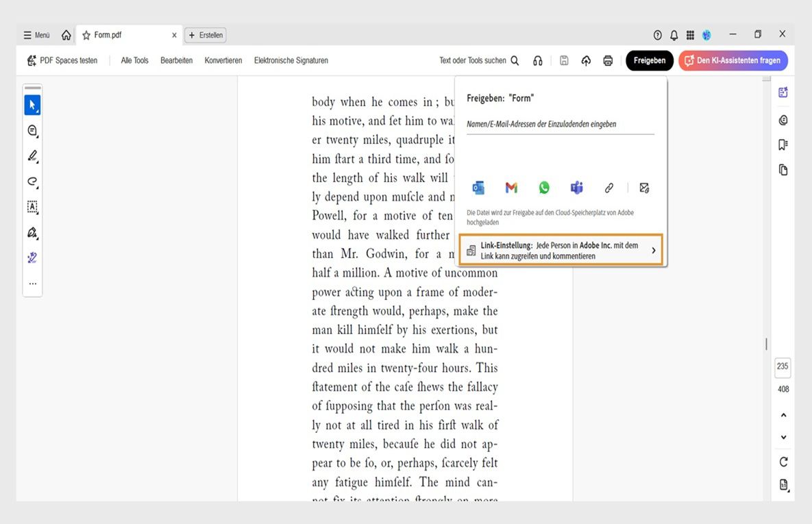Select the arrow Selection tool
Screen dimensions: 812x524
(32, 105)
